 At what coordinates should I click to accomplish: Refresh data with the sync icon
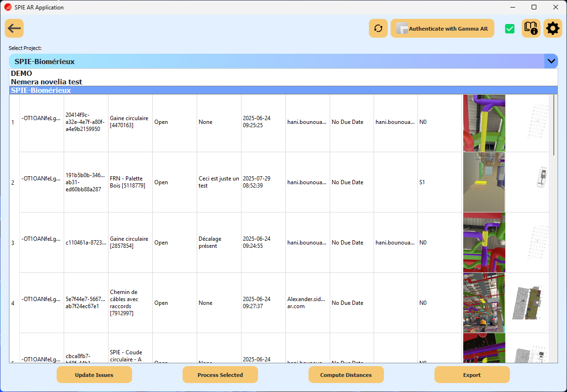(x=378, y=28)
